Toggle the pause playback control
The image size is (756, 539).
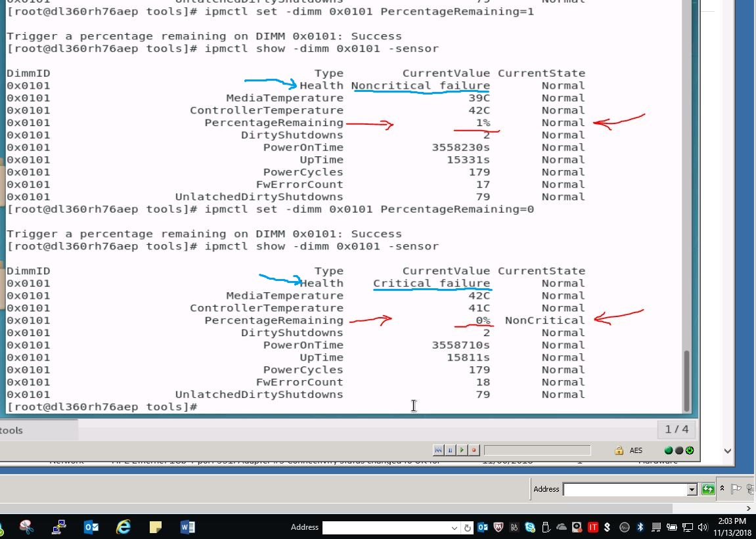449,450
